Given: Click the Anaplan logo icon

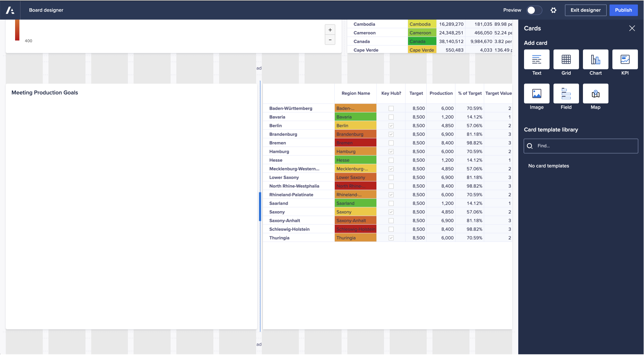Looking at the screenshot, I should (10, 10).
